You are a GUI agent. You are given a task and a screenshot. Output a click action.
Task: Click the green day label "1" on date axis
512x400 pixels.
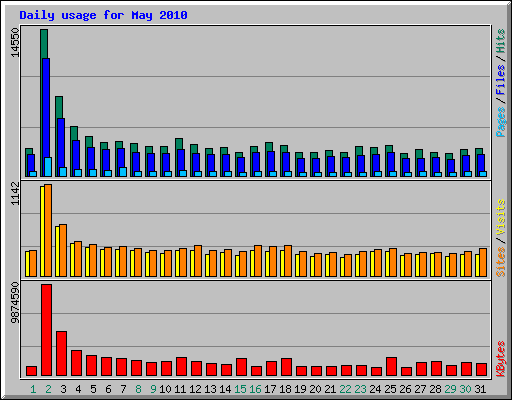tap(33, 389)
